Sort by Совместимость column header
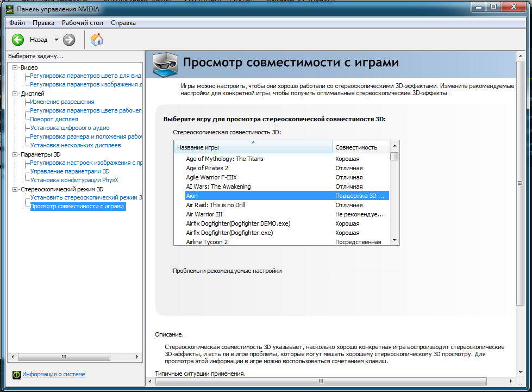Image resolution: width=532 pixels, height=392 pixels. tap(361, 147)
